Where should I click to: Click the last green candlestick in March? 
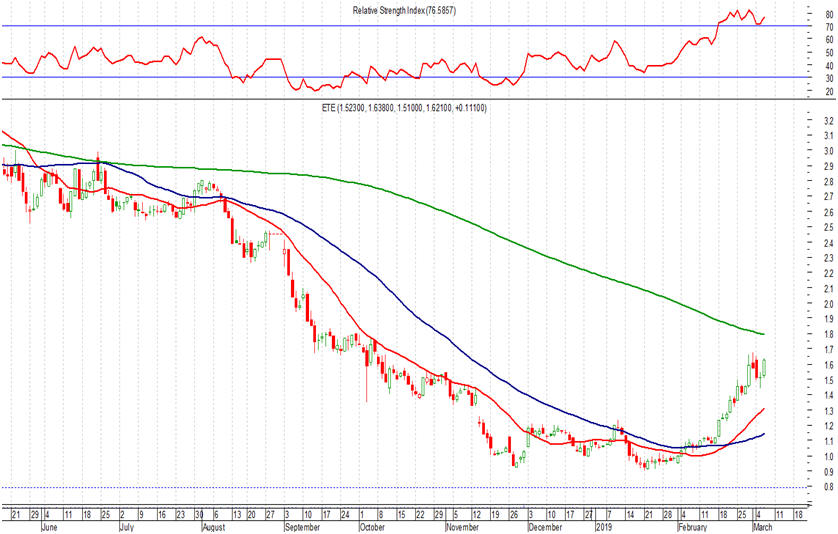765,367
